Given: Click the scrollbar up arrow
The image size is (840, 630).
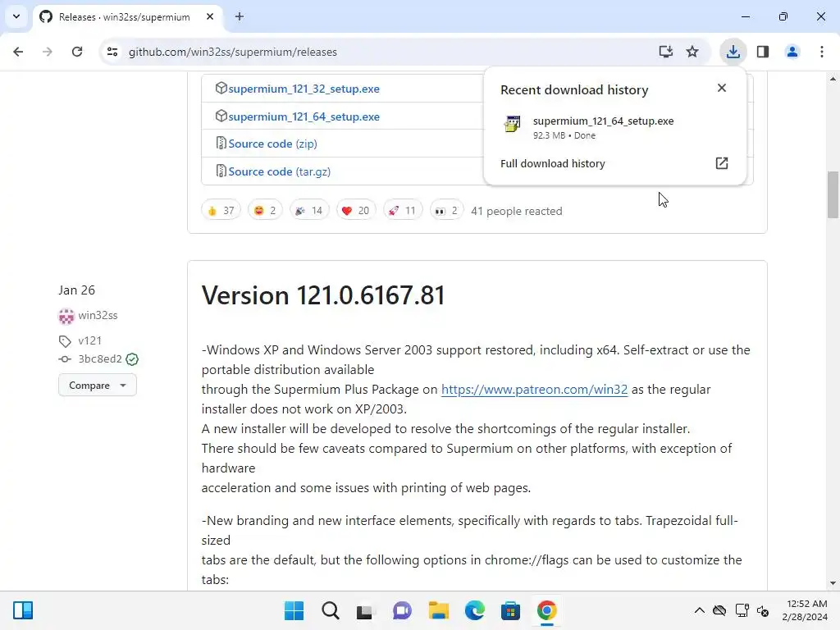Looking at the screenshot, I should [x=833, y=78].
